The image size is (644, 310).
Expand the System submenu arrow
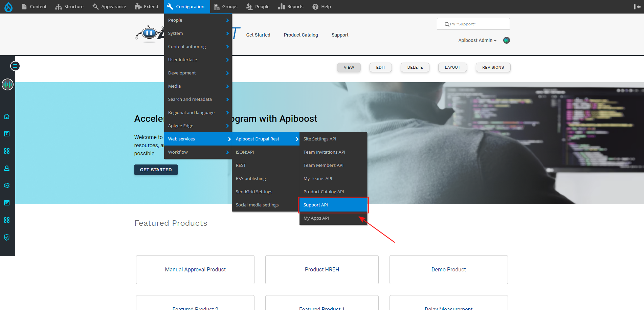pos(227,34)
